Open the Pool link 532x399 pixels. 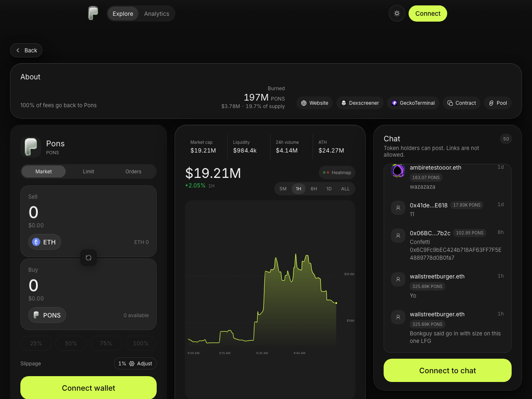pos(498,103)
